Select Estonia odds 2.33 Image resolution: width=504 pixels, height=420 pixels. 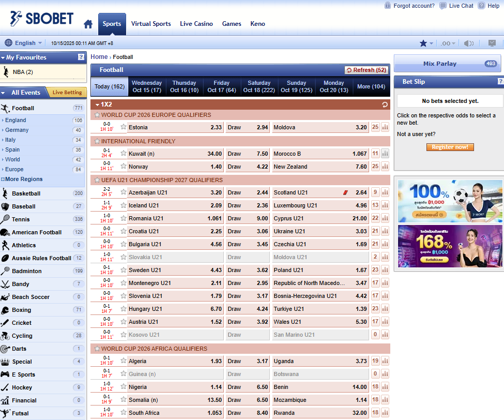[175, 127]
